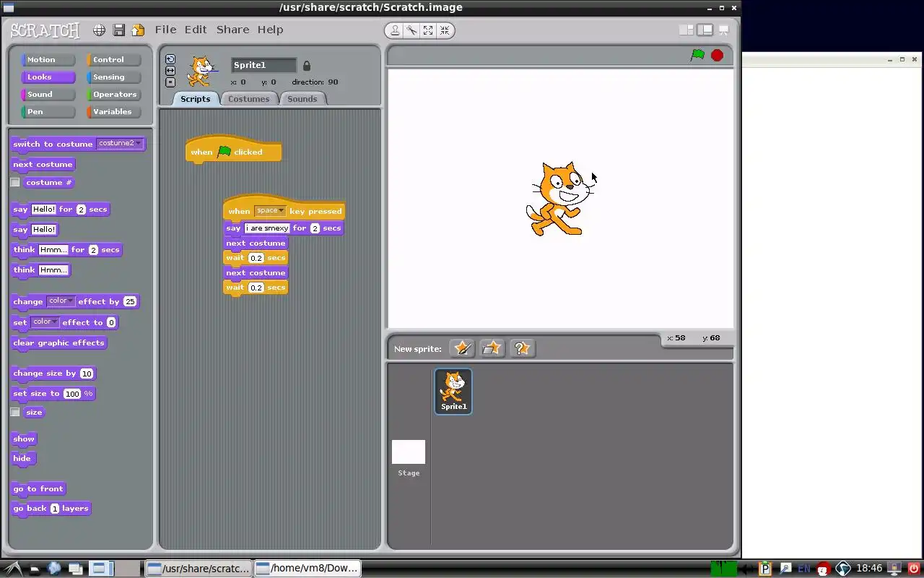Enable the size reporter checkbox
The image size is (924, 578).
click(15, 413)
